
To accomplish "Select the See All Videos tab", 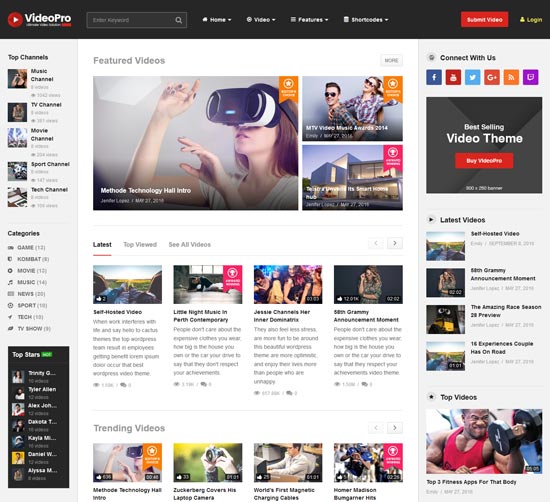I will [190, 245].
